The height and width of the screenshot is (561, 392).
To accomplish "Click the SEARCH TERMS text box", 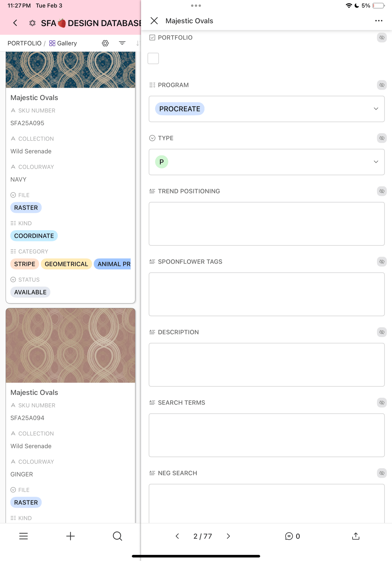I will tap(266, 435).
